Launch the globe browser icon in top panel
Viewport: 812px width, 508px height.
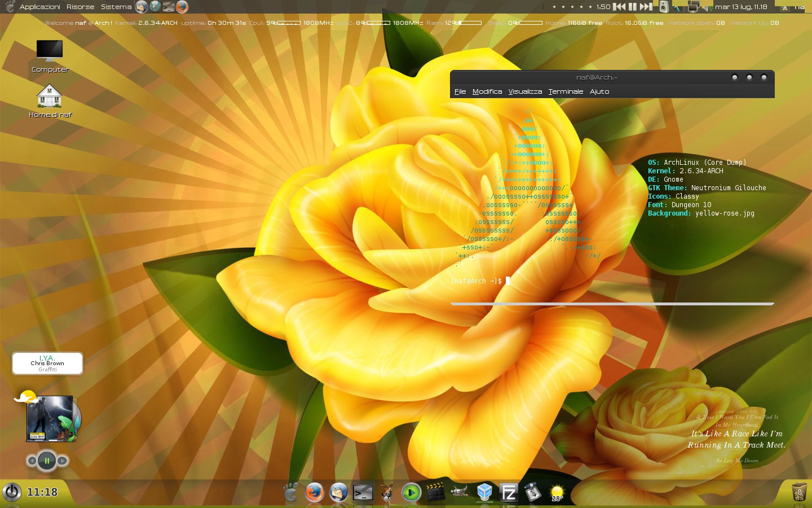click(x=155, y=7)
